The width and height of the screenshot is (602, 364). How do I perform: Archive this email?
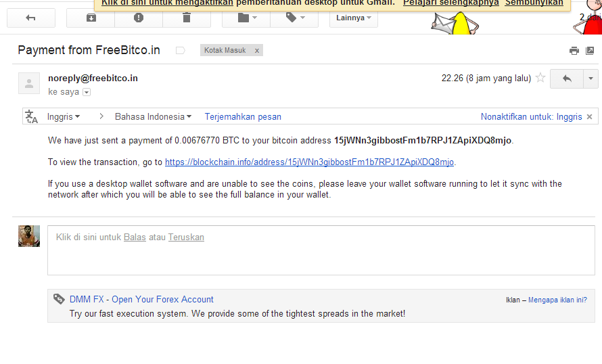(91, 18)
